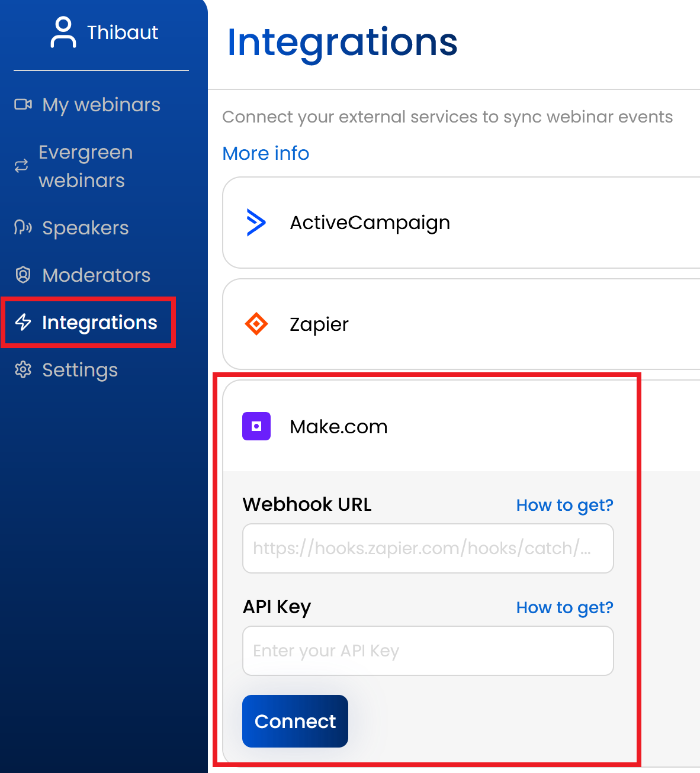Navigate to Moderators page

(97, 275)
